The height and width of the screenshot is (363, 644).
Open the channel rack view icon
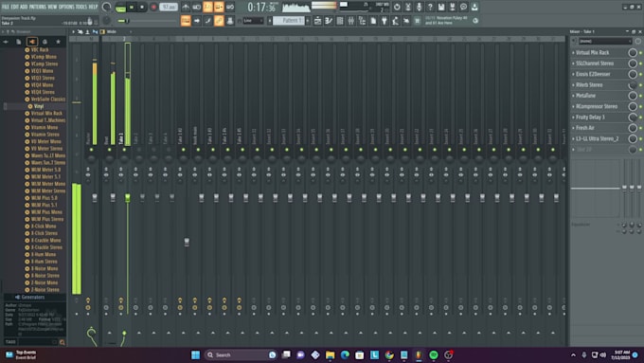340,21
